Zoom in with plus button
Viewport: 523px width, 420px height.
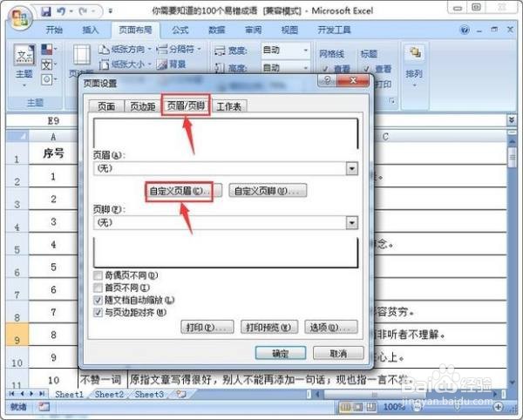pos(499,407)
